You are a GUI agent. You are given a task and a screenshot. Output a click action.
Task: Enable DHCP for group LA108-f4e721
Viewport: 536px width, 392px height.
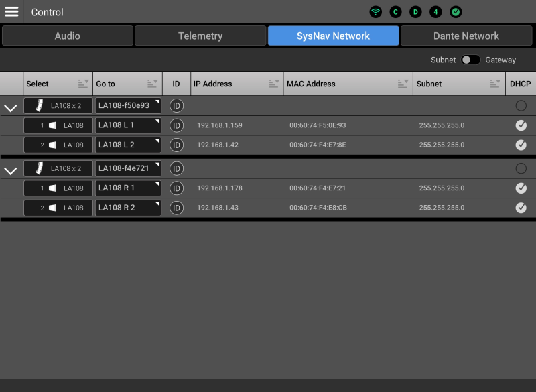521,168
